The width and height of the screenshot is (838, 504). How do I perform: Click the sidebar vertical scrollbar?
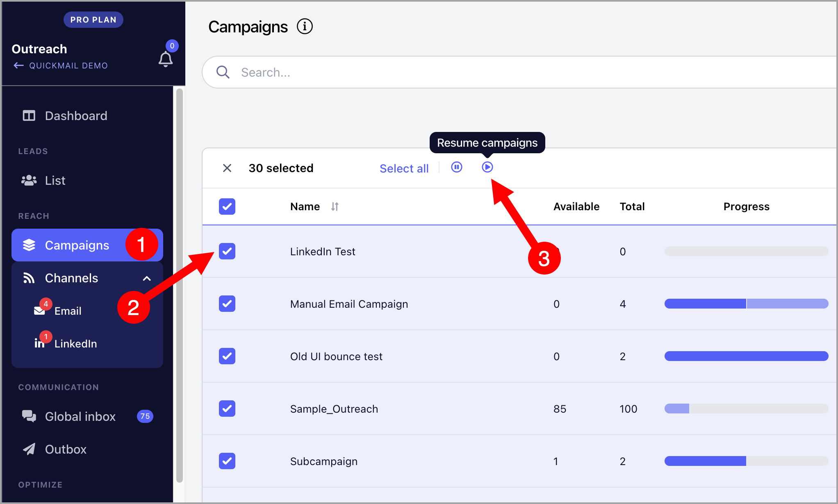point(179,286)
